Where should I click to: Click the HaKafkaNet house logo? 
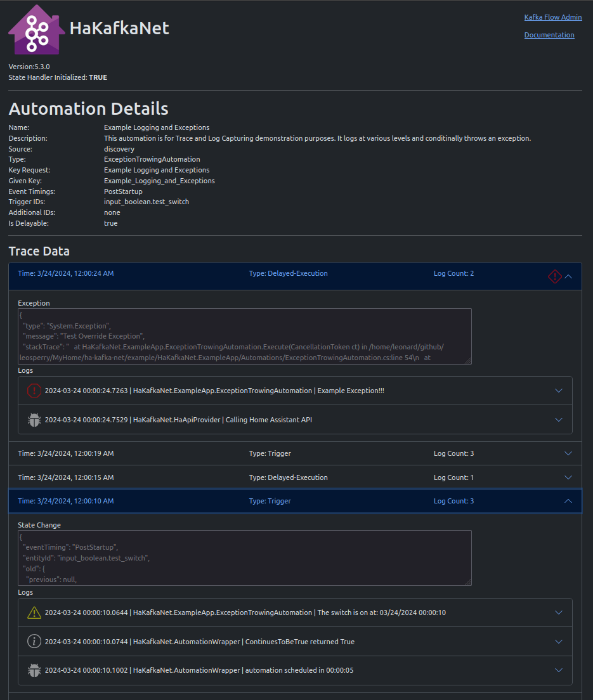click(x=37, y=29)
